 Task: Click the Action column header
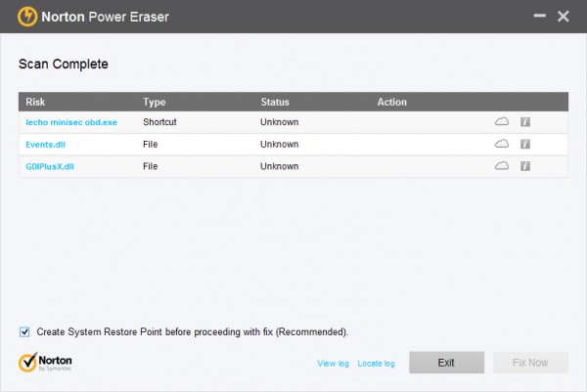pos(391,102)
